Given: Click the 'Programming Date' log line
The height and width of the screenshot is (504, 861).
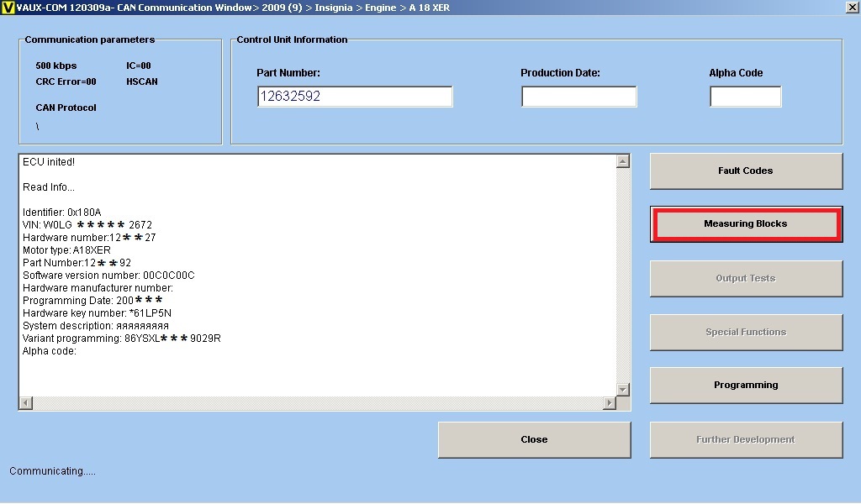Looking at the screenshot, I should (92, 301).
